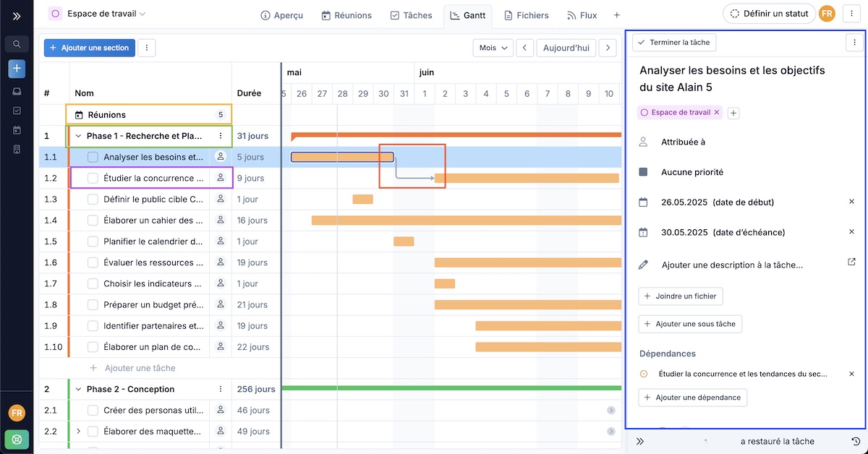868x454 pixels.
Task: Go to the next month arrow
Action: (608, 48)
